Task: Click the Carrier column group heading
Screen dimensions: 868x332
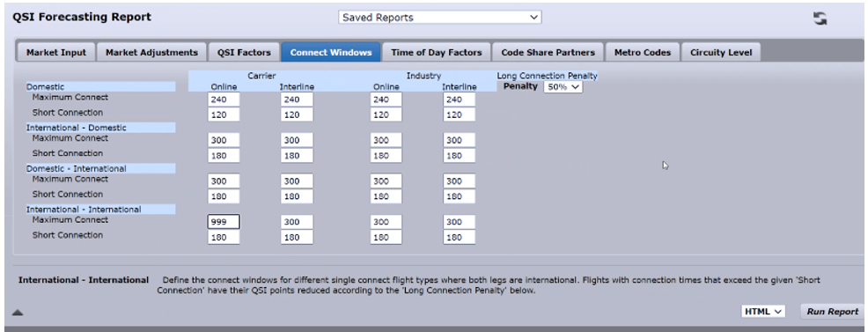Action: pos(261,76)
